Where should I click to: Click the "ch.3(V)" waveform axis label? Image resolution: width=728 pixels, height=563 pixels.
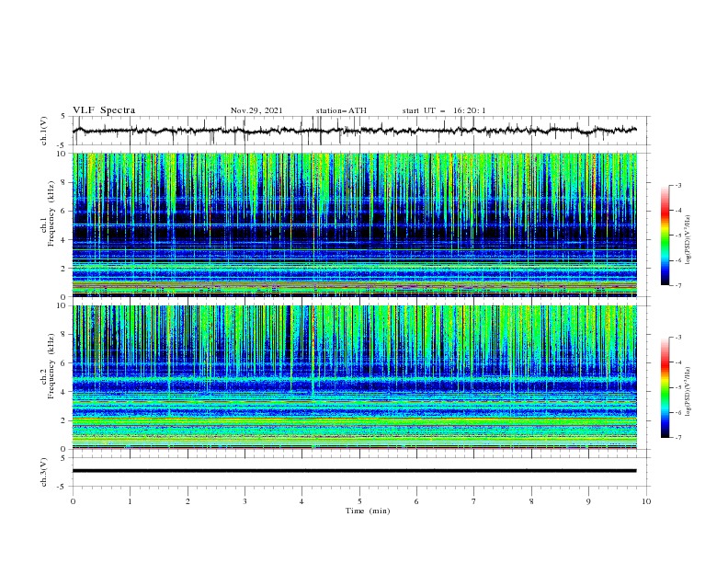tap(44, 472)
